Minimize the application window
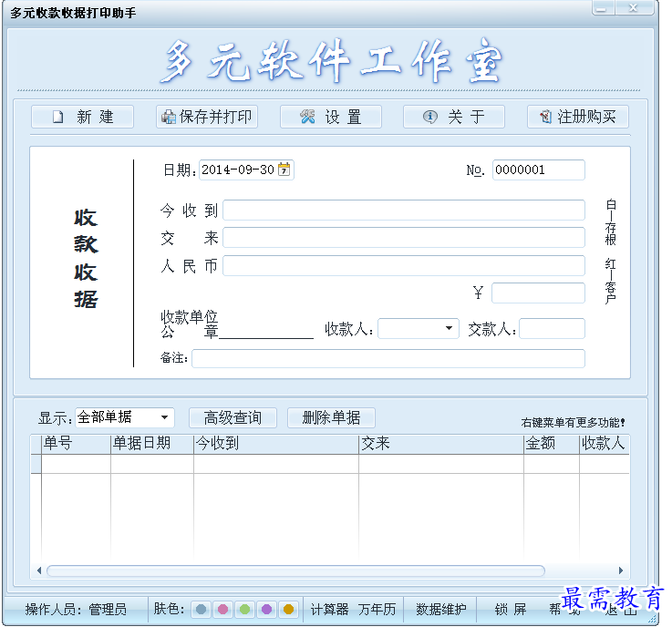Image resolution: width=672 pixels, height=627 pixels. pos(603,8)
